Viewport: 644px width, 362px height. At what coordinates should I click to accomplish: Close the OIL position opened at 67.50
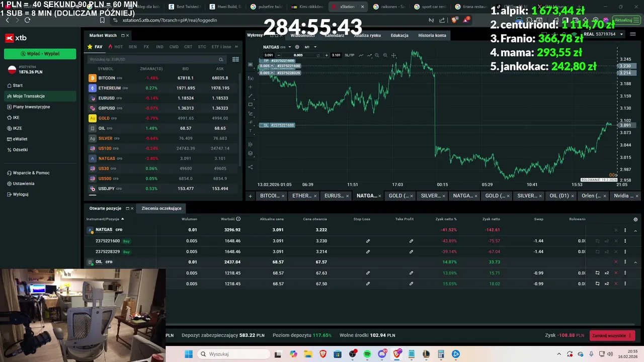pyautogui.click(x=616, y=284)
